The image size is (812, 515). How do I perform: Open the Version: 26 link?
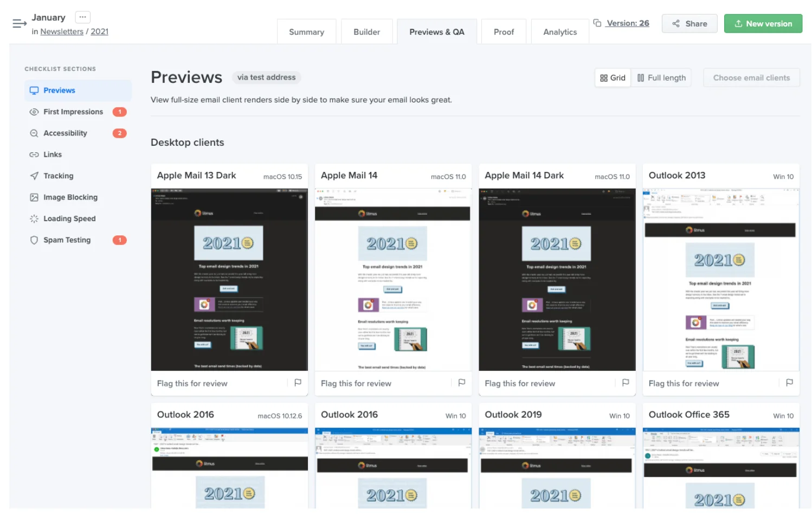pos(628,23)
